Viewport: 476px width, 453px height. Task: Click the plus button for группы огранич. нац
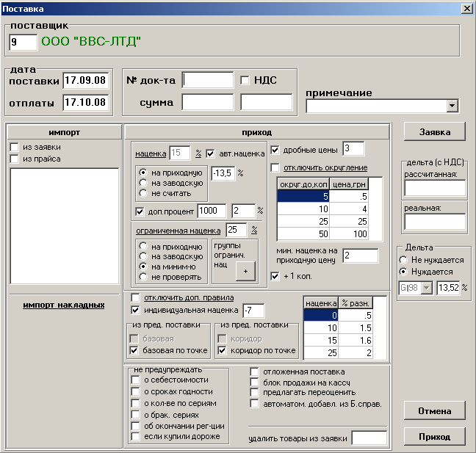245,271
